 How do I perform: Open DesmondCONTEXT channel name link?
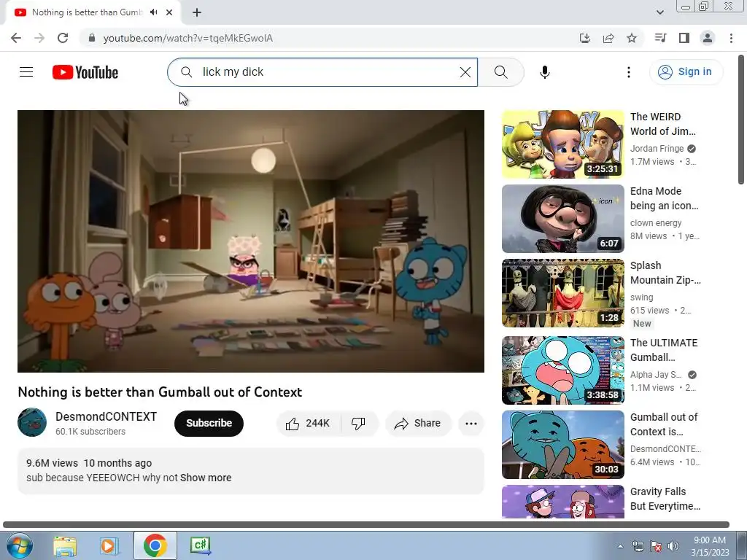(x=106, y=416)
